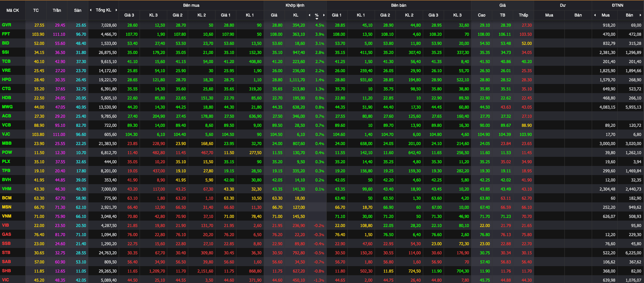Click the ĐTNN group header
Viewport: 644px width, 283px height.
pos(618,5)
